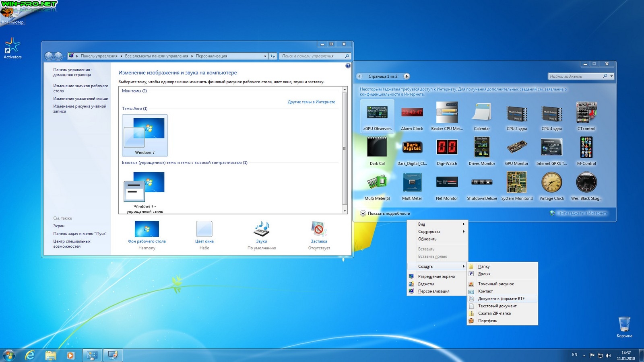Image resolution: width=644 pixels, height=362 pixels.
Task: Open Recycle Bin Корзина on desktop
Action: click(624, 327)
